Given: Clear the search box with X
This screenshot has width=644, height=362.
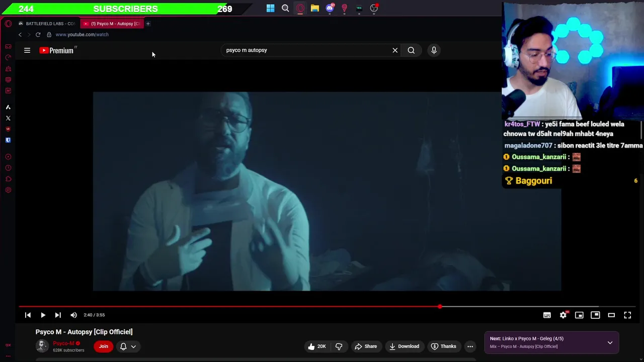Looking at the screenshot, I should pos(395,50).
